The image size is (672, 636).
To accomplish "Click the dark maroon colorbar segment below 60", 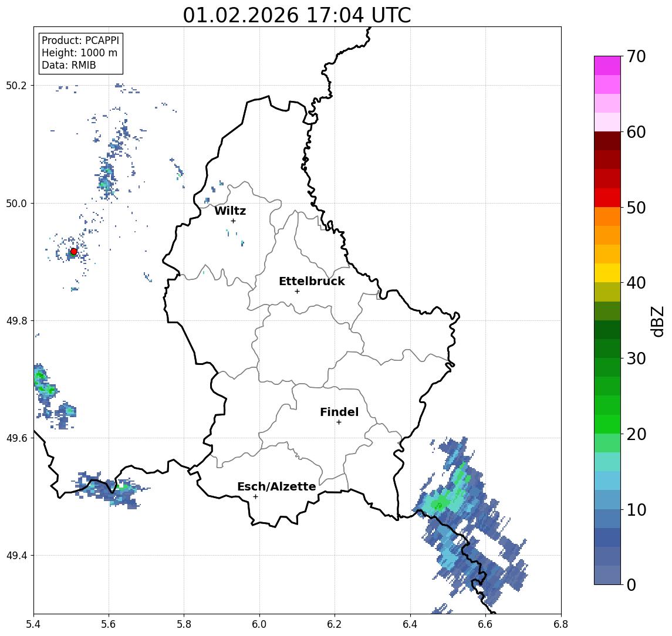I will pyautogui.click(x=607, y=141).
